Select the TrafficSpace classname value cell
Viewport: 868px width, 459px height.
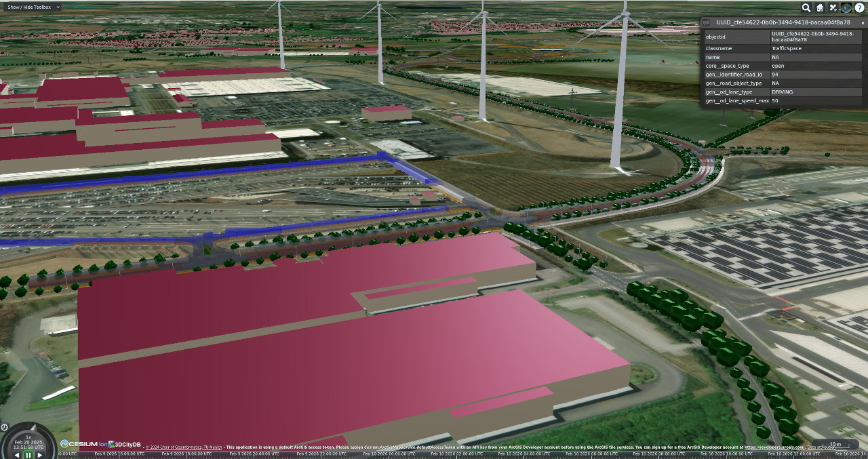coord(816,49)
